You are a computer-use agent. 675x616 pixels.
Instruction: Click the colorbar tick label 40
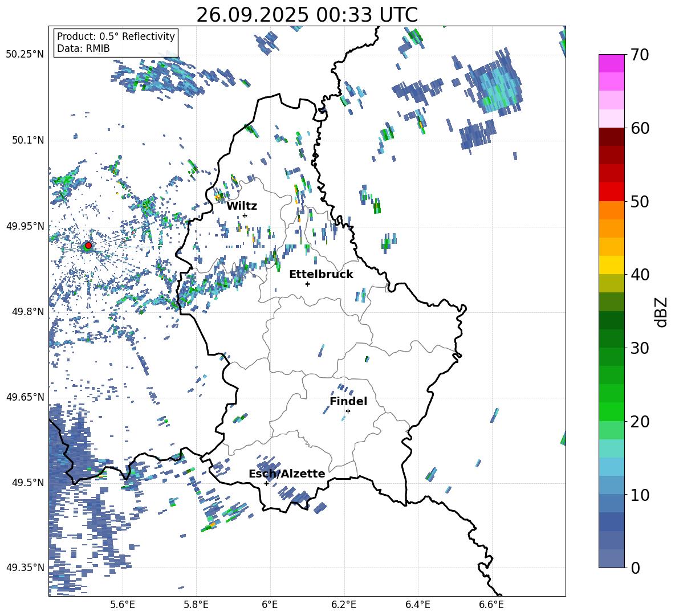(640, 275)
